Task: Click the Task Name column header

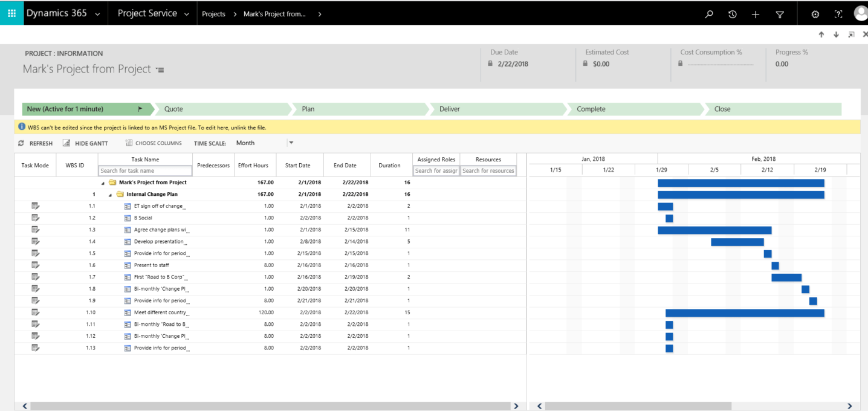Action: [x=145, y=160]
